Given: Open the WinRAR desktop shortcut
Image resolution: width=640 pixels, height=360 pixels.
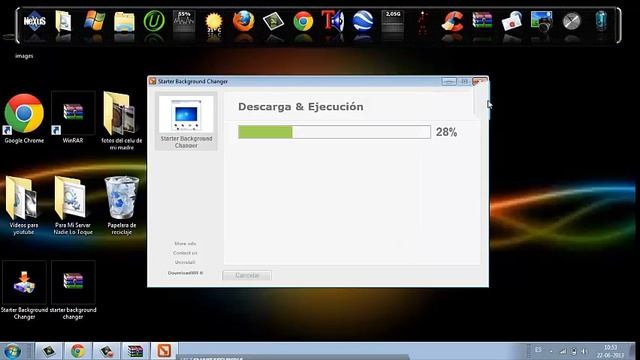Looking at the screenshot, I should click(73, 118).
